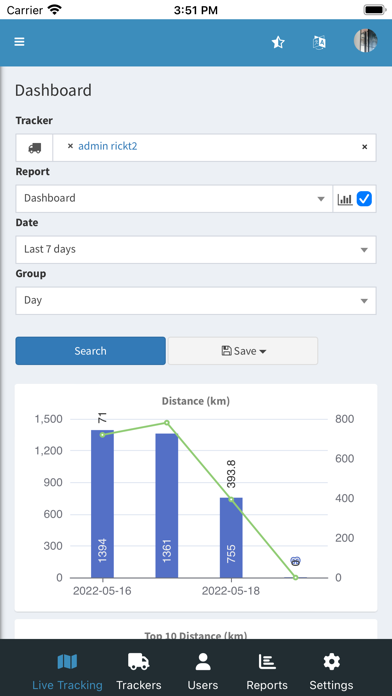392x696 pixels.
Task: Uncheck the chart display checkbox
Action: pyautogui.click(x=364, y=199)
